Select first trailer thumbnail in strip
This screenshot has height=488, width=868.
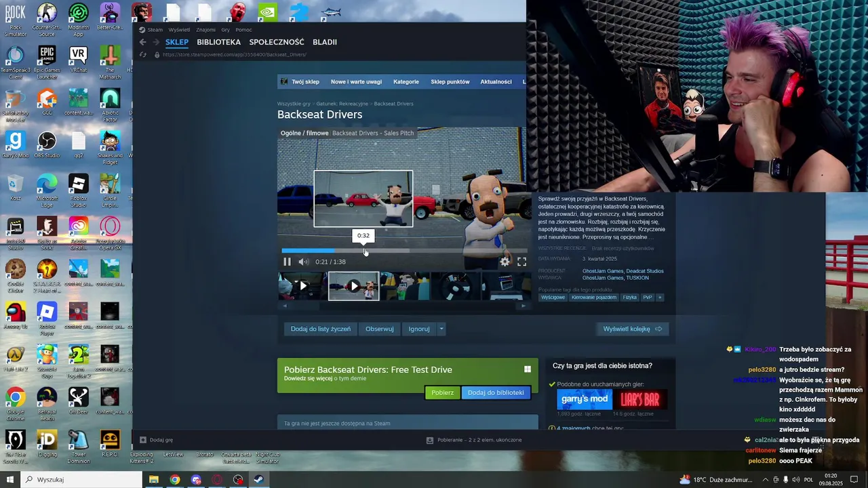[302, 286]
